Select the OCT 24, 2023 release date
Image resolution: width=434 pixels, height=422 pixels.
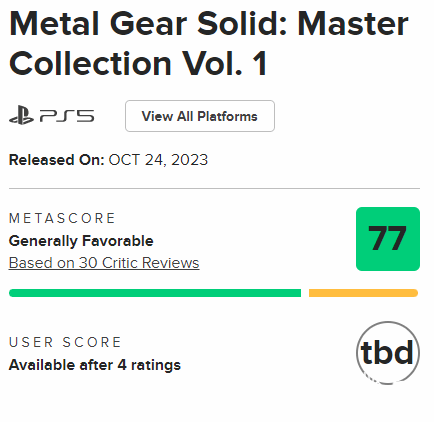[x=158, y=160]
